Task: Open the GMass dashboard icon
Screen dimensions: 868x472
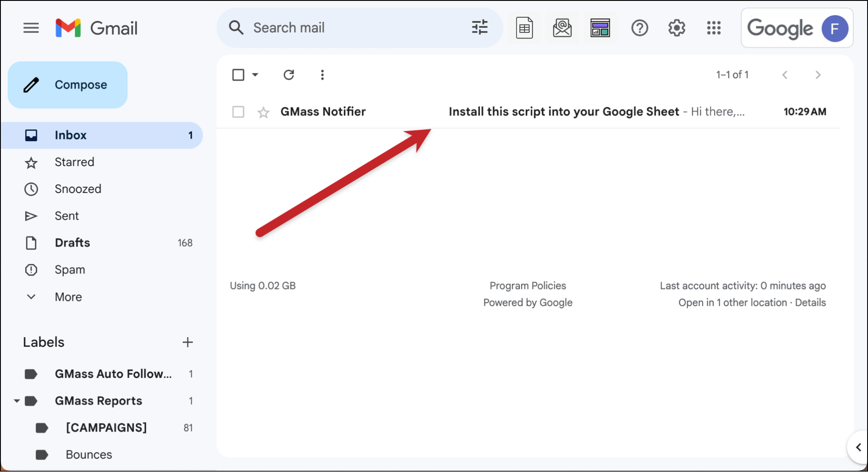Action: click(600, 28)
